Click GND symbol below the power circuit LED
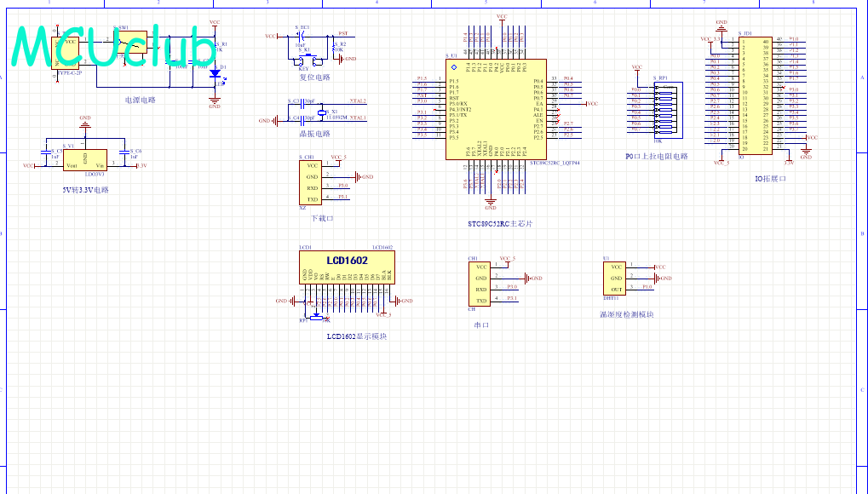868x494 pixels. point(215,102)
